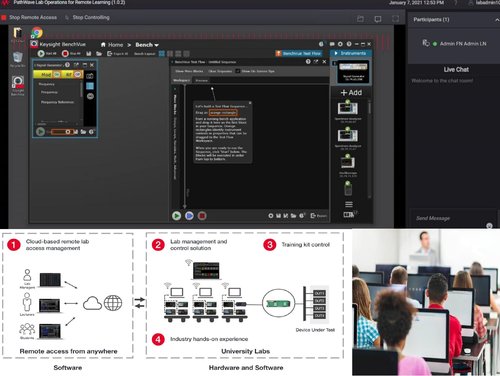Click the chat icon in BenchVue title bar
This screenshot has width=500, height=376.
(332, 44)
